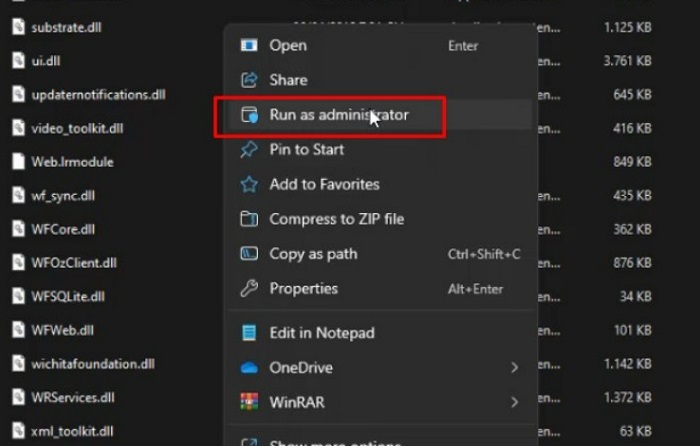This screenshot has height=446, width=700.
Task: Open the WinRAR menu entry
Action: pos(299,403)
